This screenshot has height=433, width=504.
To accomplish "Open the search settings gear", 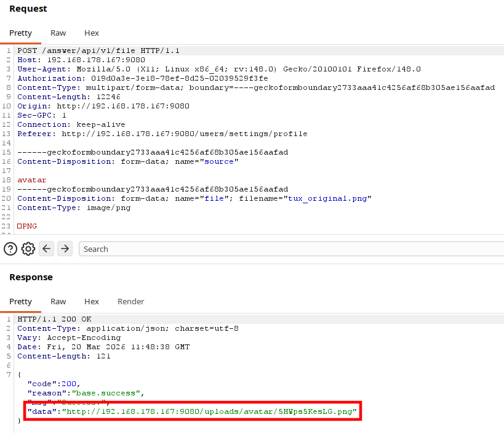I will 28,249.
